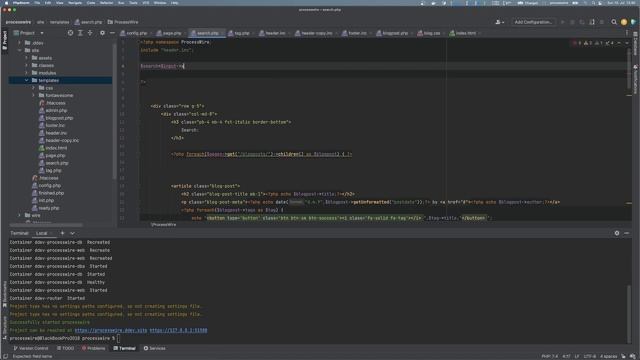Expand the wire folder
640x360 pixels.
19,215
